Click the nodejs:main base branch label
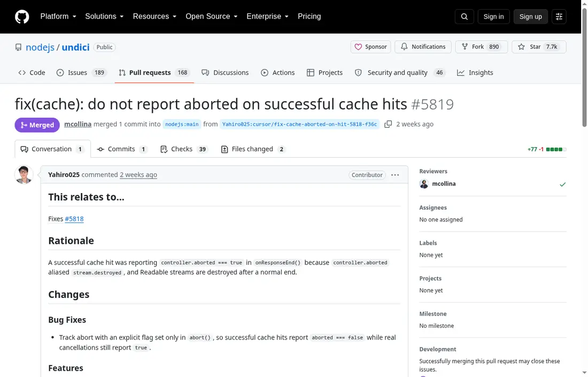 182,124
